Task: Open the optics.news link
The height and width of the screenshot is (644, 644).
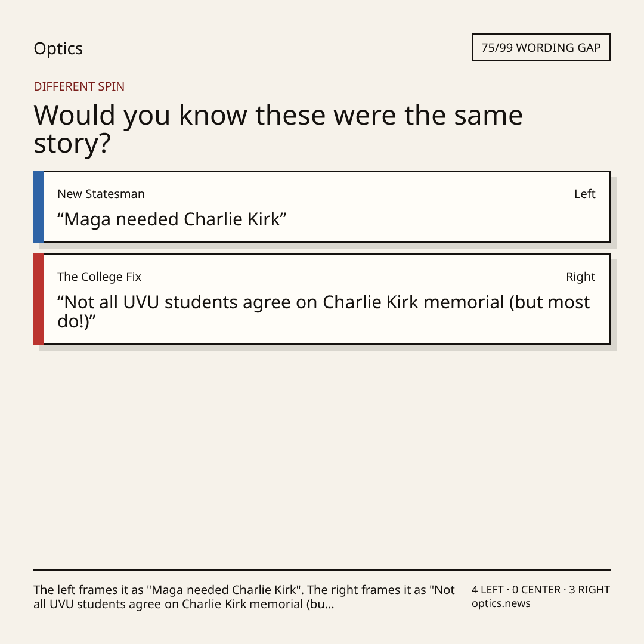Action: click(501, 603)
